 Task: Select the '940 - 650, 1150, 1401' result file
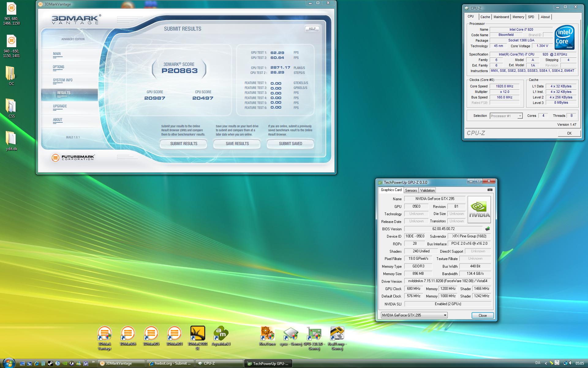(x=11, y=46)
